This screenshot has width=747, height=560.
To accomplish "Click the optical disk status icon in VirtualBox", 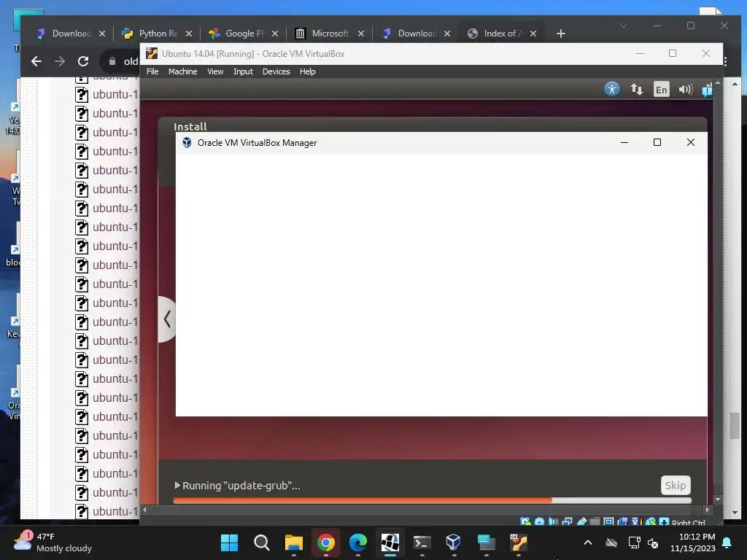I will coord(539,522).
